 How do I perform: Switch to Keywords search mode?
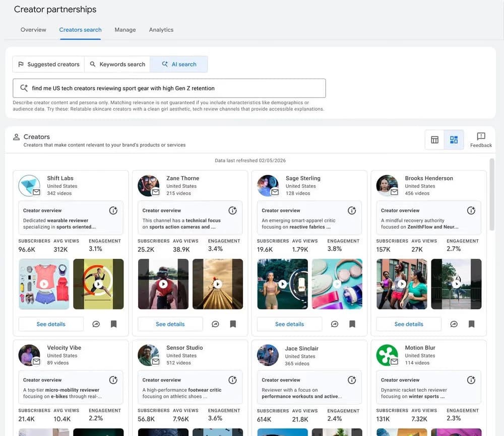tap(117, 64)
